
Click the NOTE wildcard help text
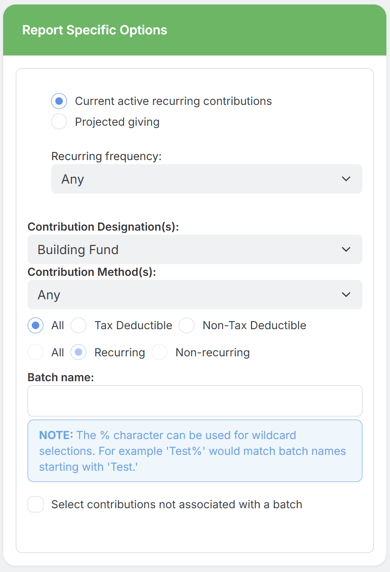(x=195, y=451)
